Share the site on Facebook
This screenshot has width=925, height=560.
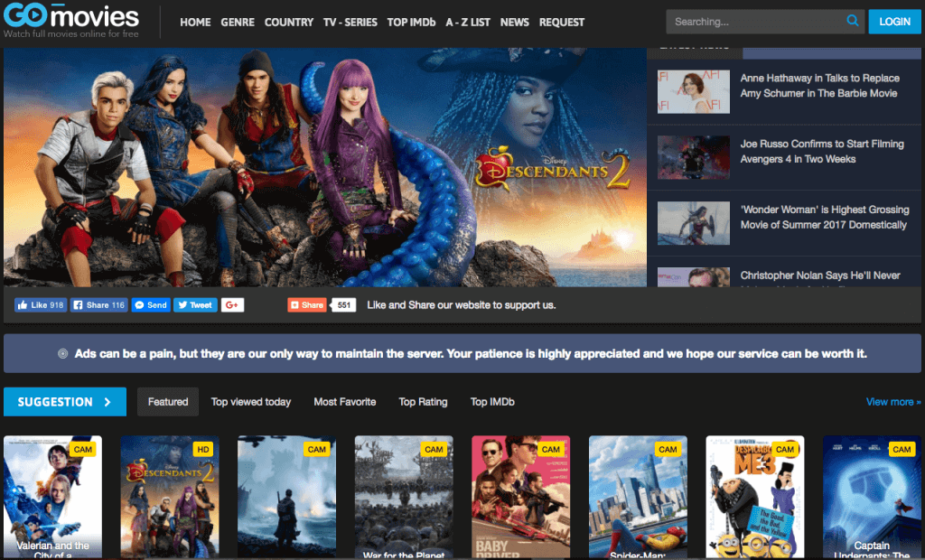[x=99, y=305]
